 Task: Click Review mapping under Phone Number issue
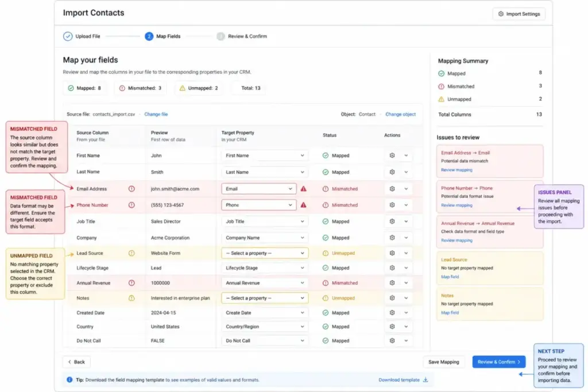coord(457,205)
